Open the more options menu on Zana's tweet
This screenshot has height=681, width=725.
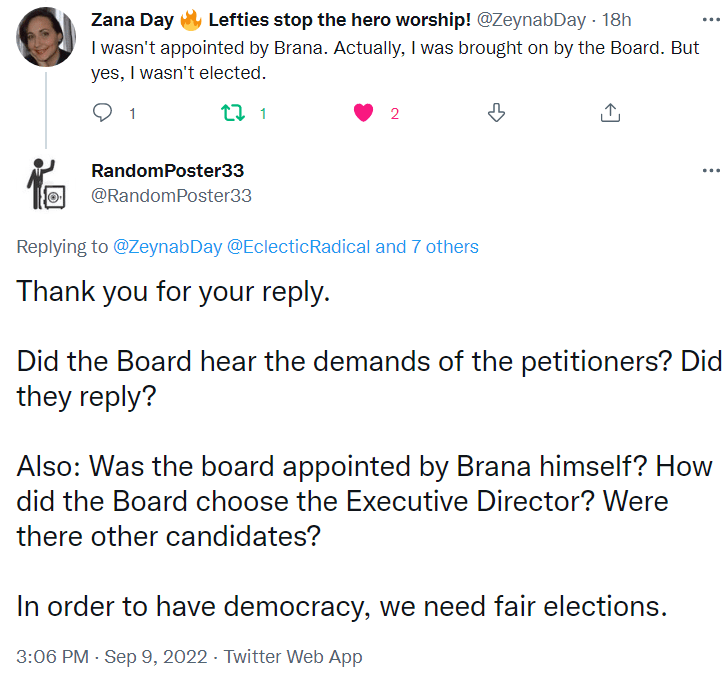click(710, 21)
